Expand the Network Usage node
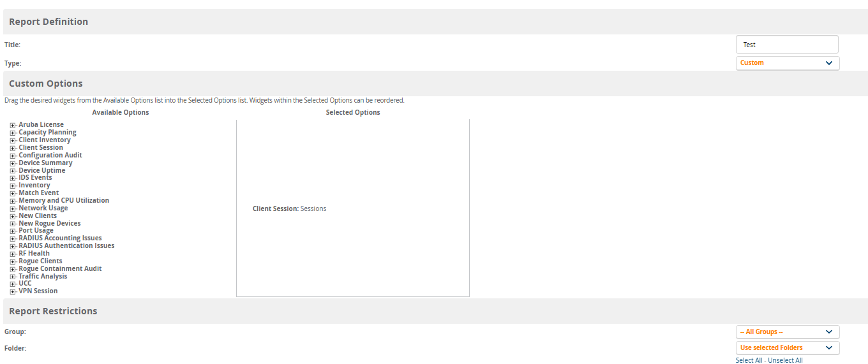This screenshot has width=868, height=364. (13, 208)
